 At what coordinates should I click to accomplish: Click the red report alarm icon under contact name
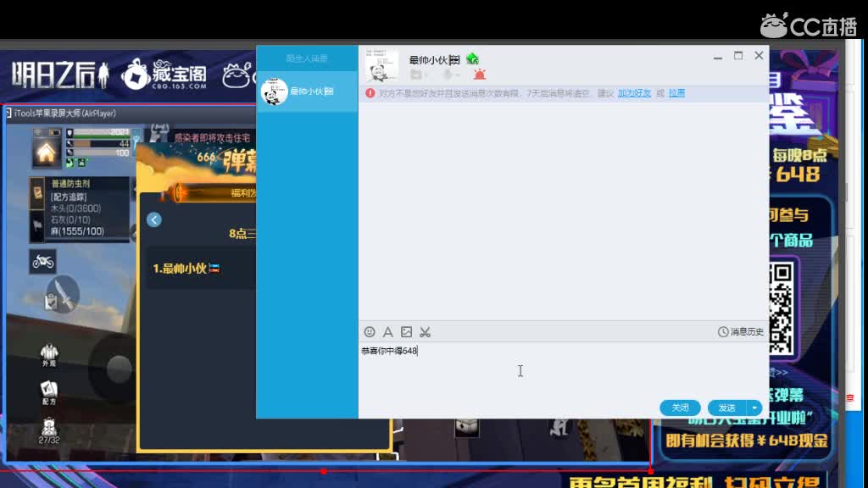[480, 75]
